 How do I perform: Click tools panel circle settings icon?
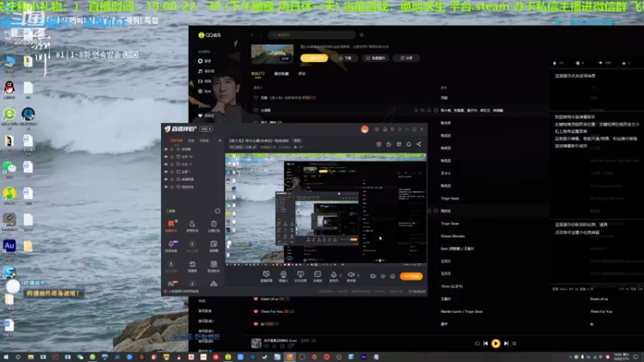point(217,211)
